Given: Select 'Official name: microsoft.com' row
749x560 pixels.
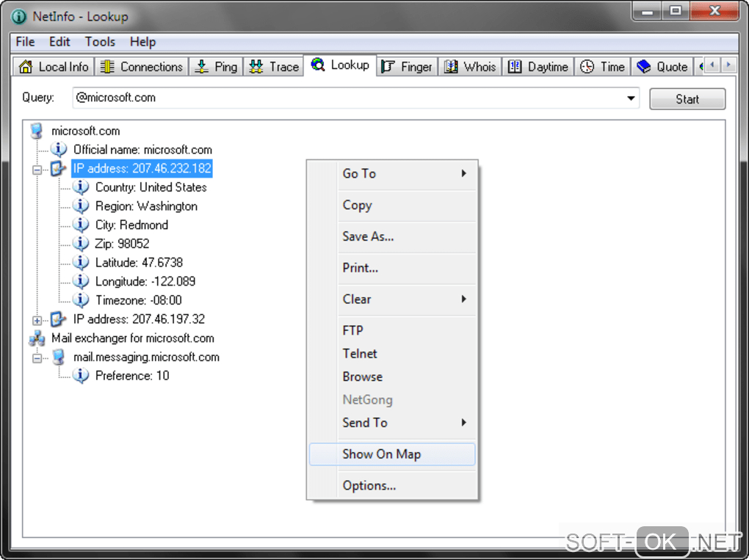Looking at the screenshot, I should click(x=142, y=150).
